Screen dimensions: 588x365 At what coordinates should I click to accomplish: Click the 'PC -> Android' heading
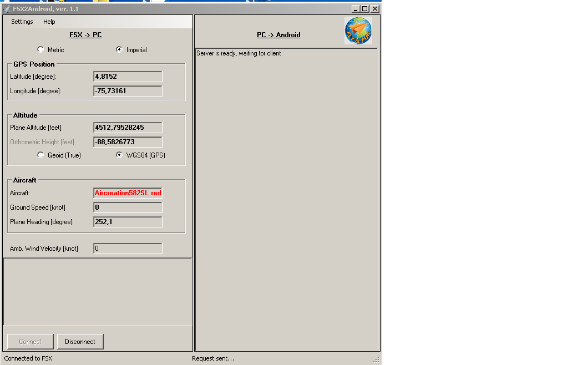coord(278,35)
